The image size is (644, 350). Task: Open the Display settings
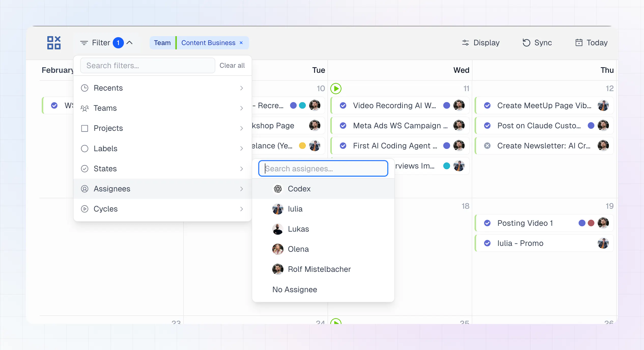tap(481, 43)
